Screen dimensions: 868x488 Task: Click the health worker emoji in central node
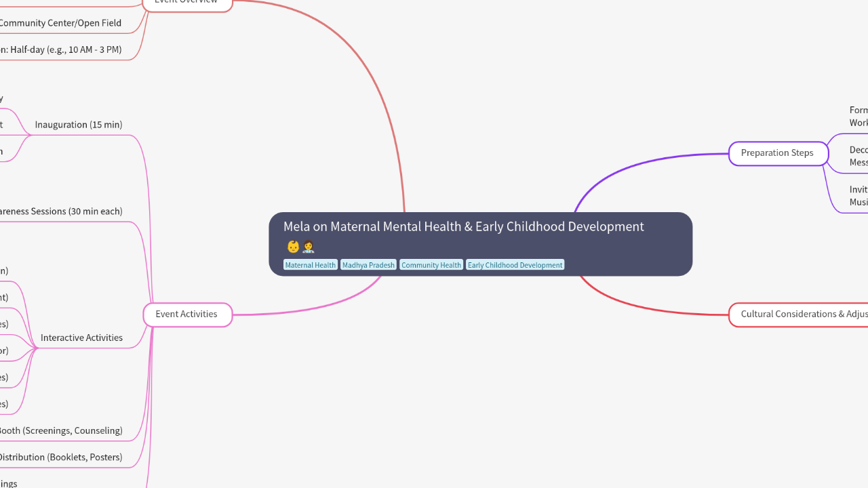(309, 247)
